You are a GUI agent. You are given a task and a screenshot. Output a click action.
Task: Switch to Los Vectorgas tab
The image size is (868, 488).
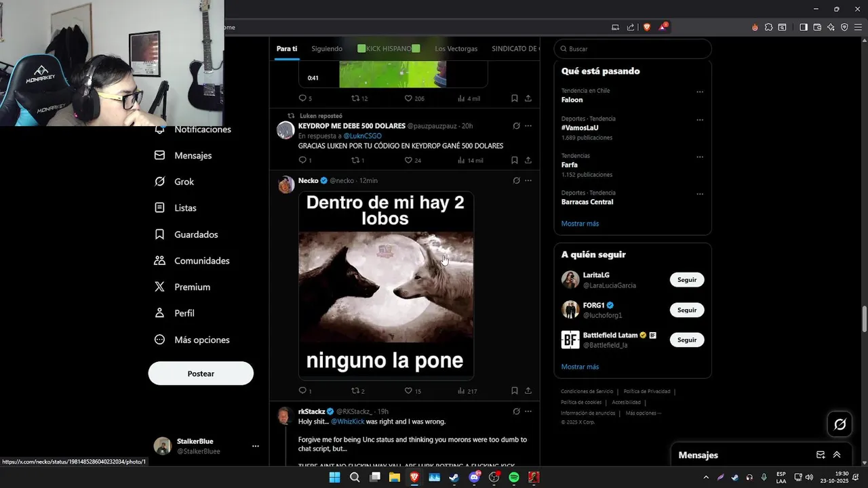pos(456,49)
